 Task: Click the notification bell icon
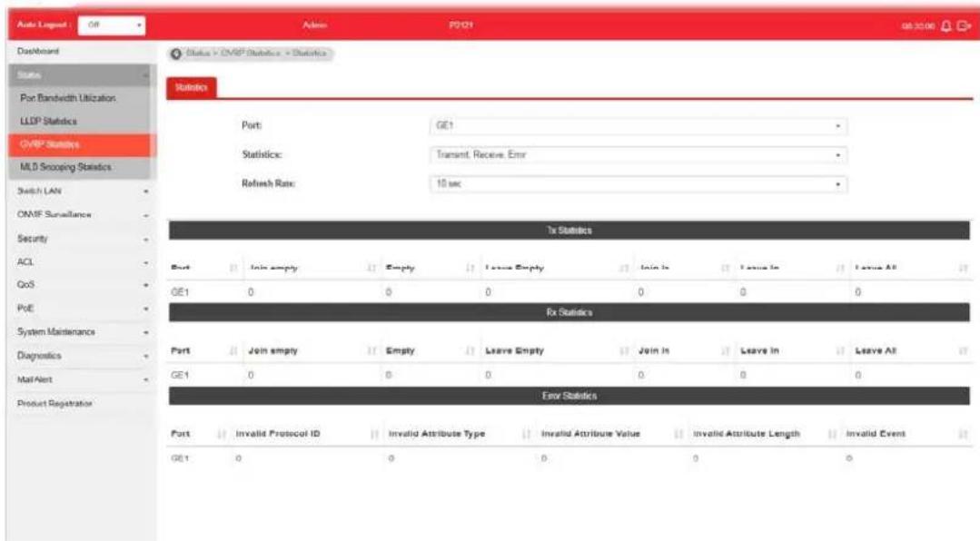click(946, 25)
